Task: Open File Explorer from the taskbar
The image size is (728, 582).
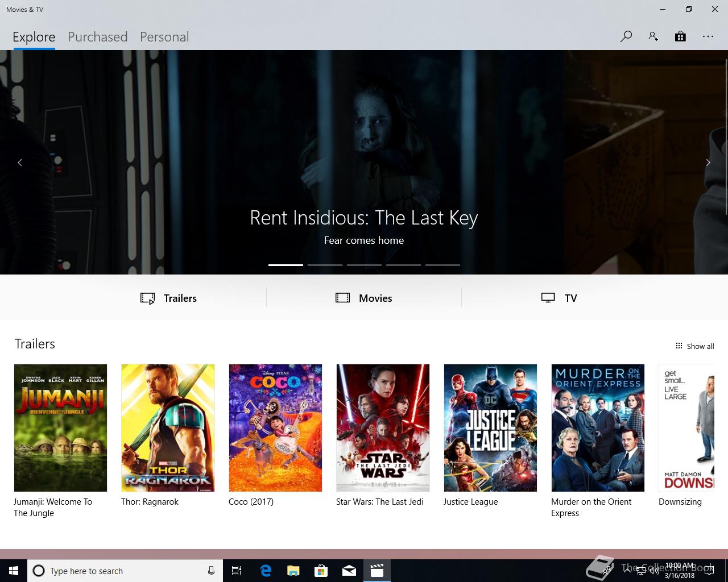Action: pyautogui.click(x=293, y=571)
